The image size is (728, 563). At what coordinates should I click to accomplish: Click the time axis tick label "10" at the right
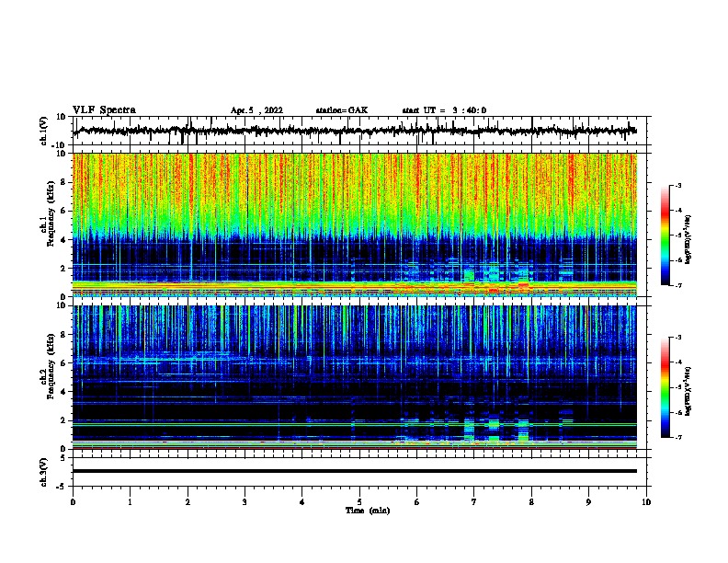[x=646, y=502]
